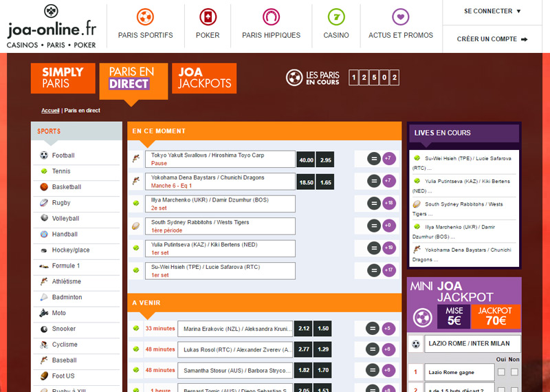Click +5 bubble for Marina Erakovic match
This screenshot has width=550, height=392.
coord(388,329)
